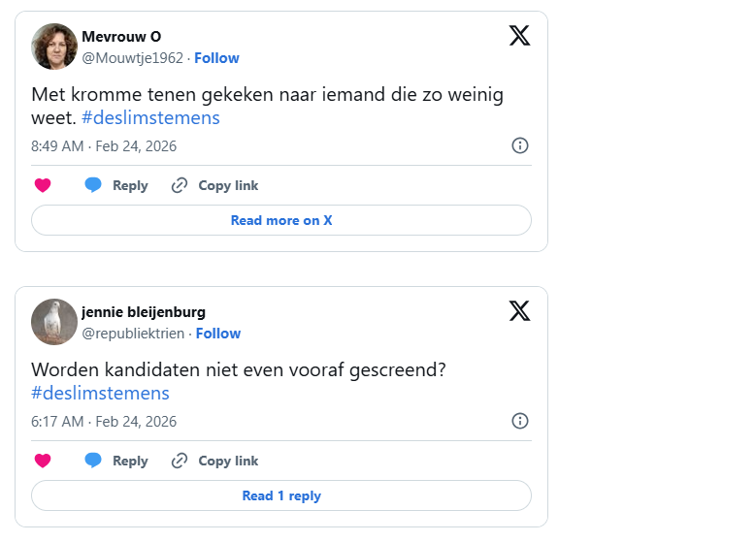This screenshot has height=542, width=756.
Task: Open the 8:49 AM tweet timestamp
Action: [x=104, y=146]
